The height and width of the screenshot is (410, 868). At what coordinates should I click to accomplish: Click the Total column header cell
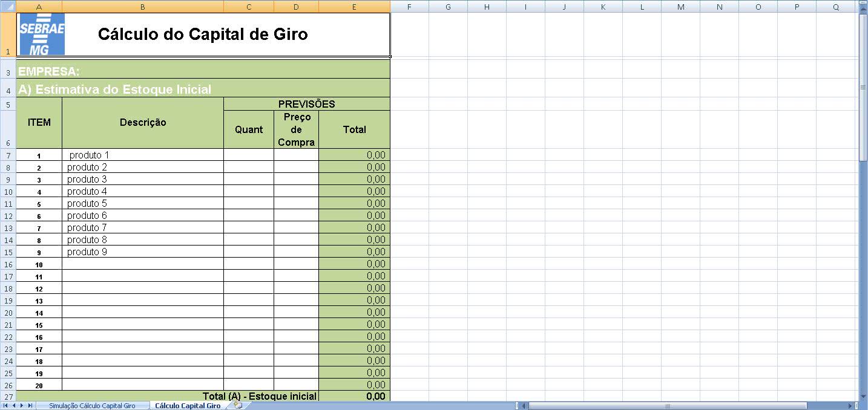[354, 129]
